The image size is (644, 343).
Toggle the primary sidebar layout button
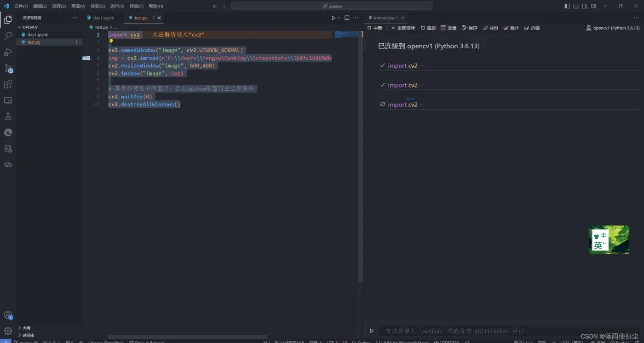pos(567,6)
